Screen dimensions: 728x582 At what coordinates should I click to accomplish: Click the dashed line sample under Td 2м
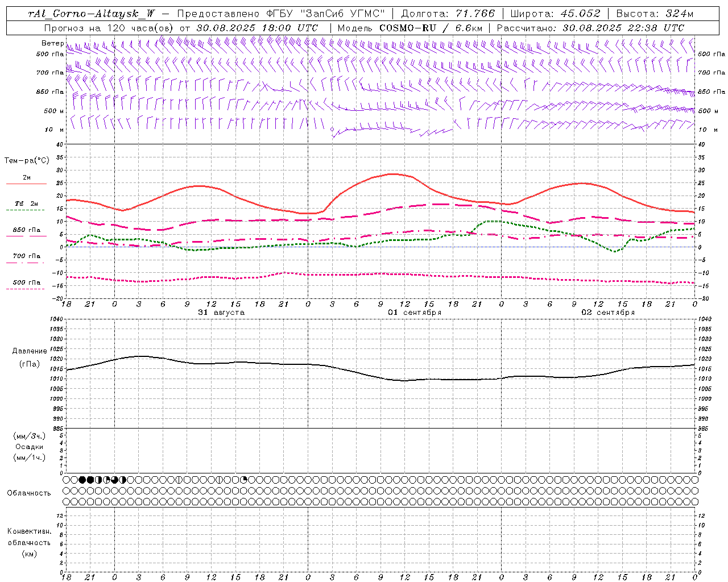click(26, 210)
